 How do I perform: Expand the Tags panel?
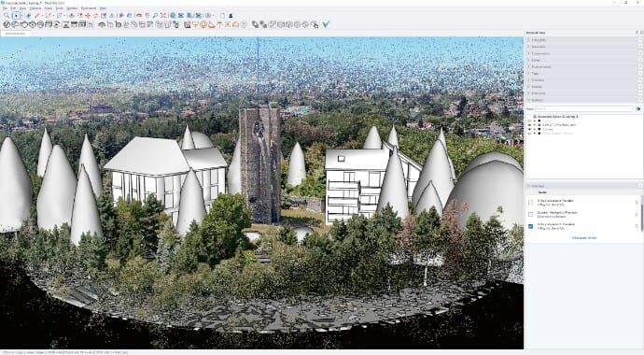[581, 73]
